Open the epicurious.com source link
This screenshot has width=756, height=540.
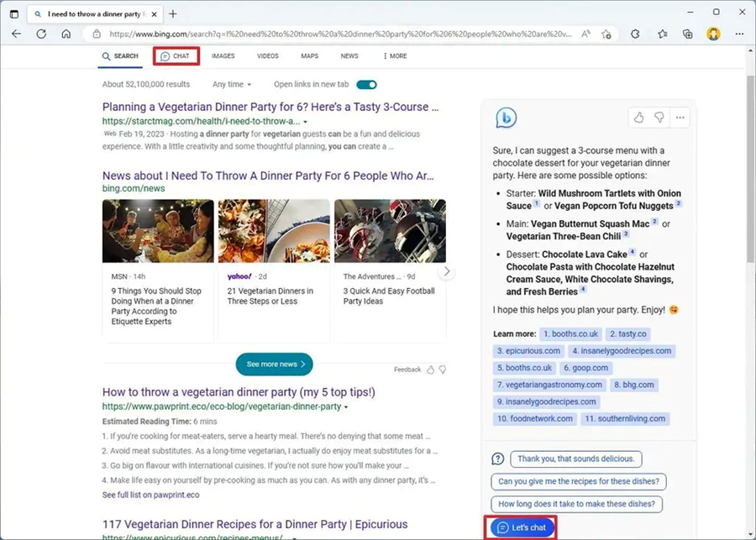[528, 351]
